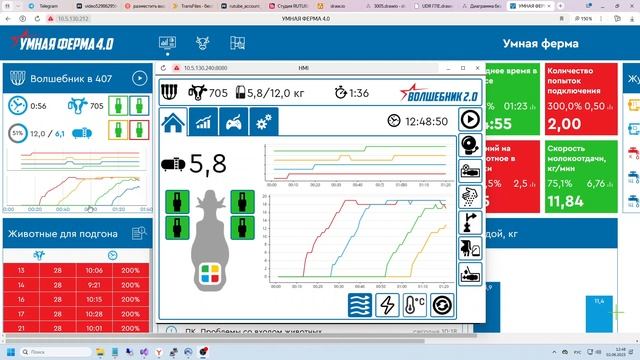Click the milk tank icon beside 5,8
Viewport: 640px width, 360px height.
tap(173, 164)
